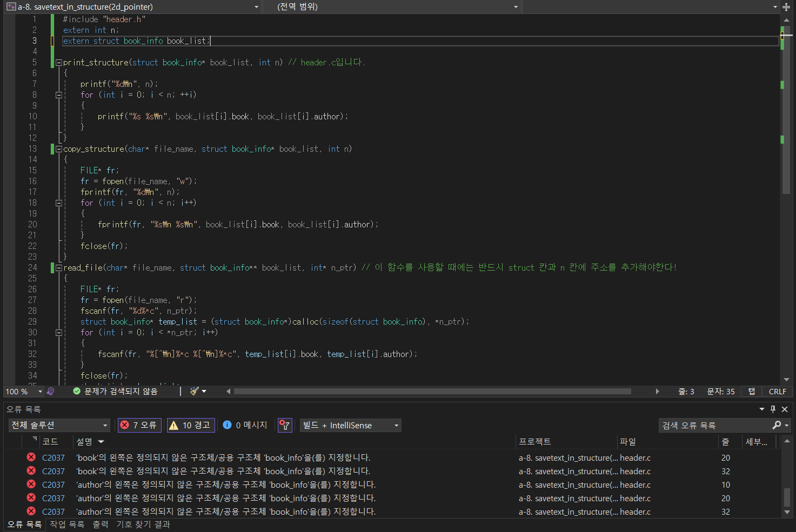The image size is (796, 532).
Task: Open the error list window options dropdown
Action: [x=762, y=409]
